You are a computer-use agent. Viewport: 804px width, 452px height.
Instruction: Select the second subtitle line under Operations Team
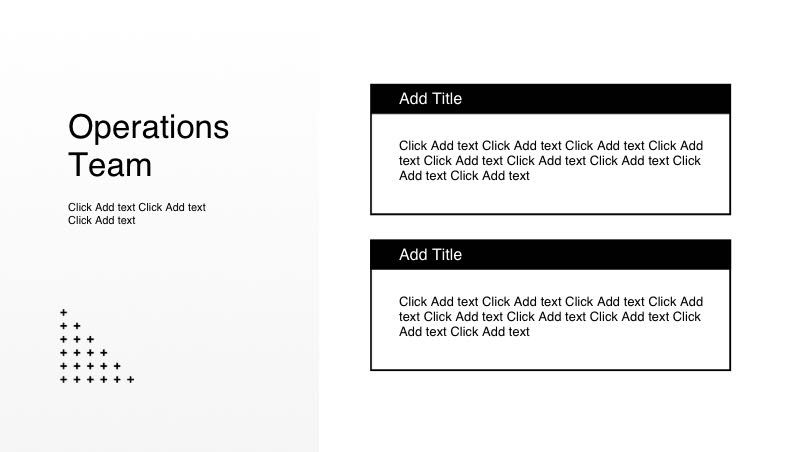(101, 220)
